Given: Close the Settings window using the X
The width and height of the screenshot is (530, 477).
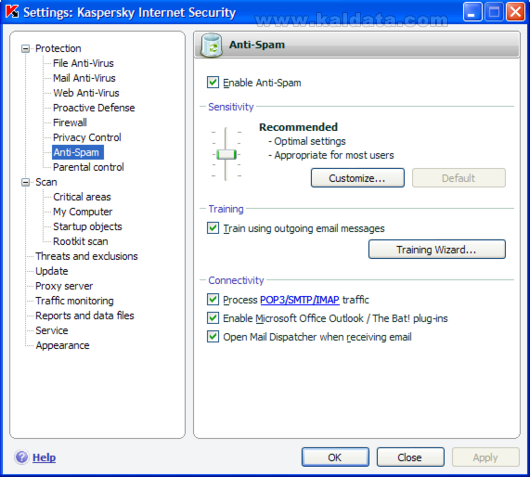Looking at the screenshot, I should click(515, 12).
